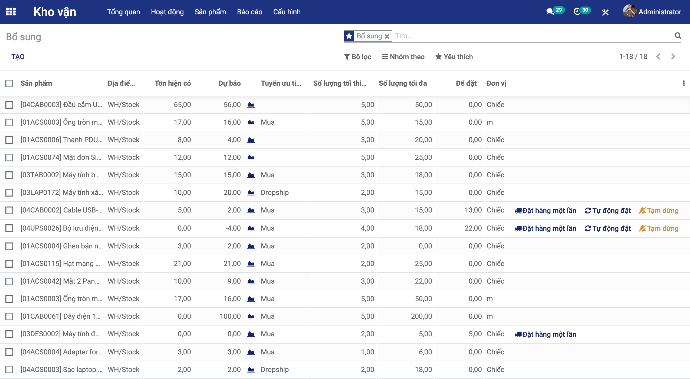Open the conversations chat icon

pos(550,12)
